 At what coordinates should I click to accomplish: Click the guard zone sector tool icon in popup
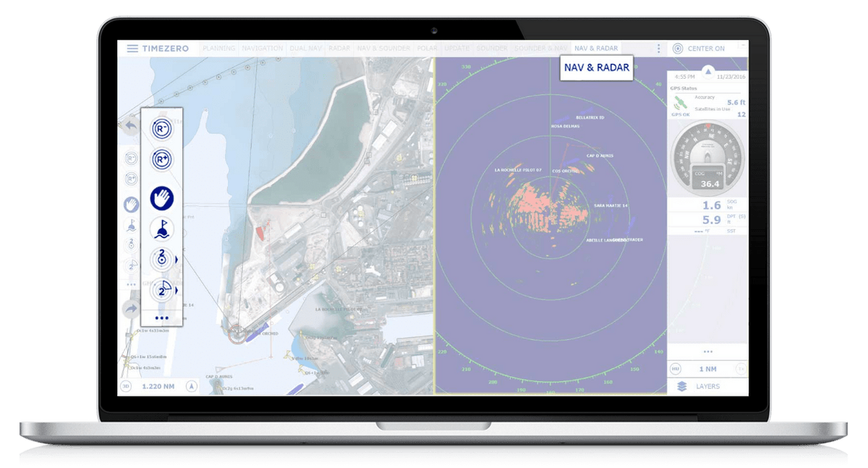click(161, 290)
